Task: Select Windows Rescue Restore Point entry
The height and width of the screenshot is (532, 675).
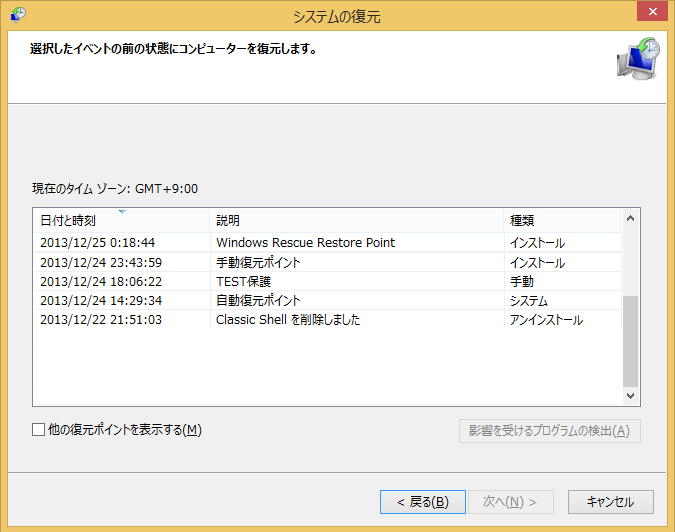Action: 305,243
